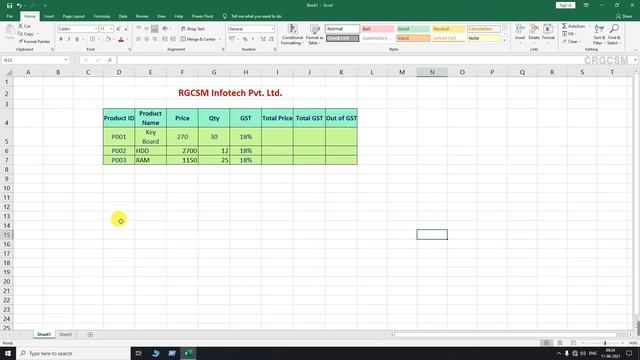Image resolution: width=640 pixels, height=360 pixels.
Task: Click the Increase Font Size icon
Action: pos(118,29)
